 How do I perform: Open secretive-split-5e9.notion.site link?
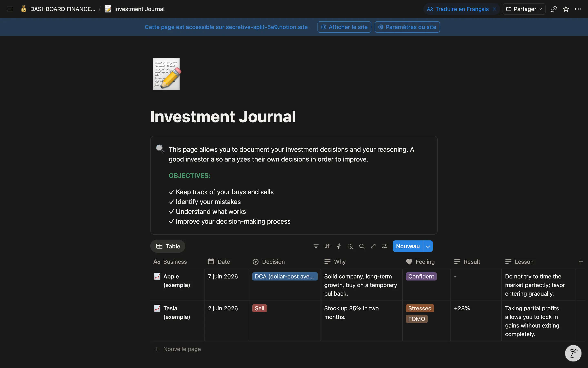click(267, 27)
